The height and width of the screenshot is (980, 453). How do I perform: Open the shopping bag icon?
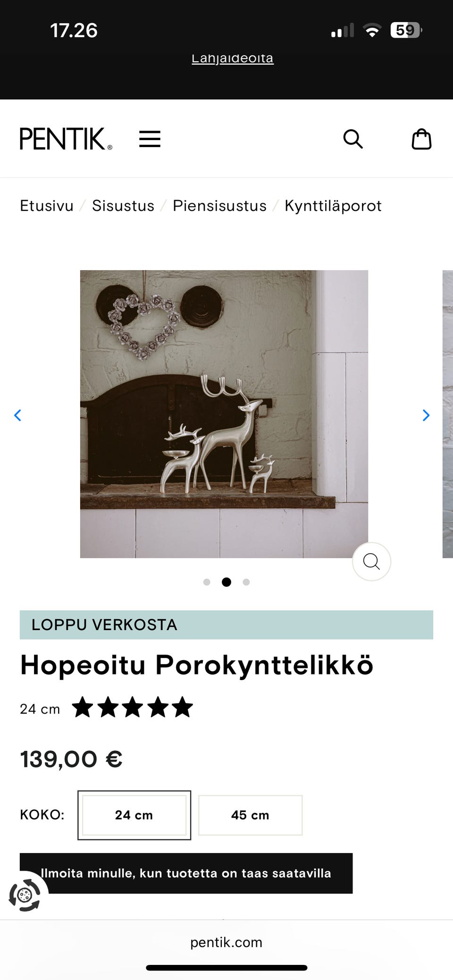pos(421,139)
